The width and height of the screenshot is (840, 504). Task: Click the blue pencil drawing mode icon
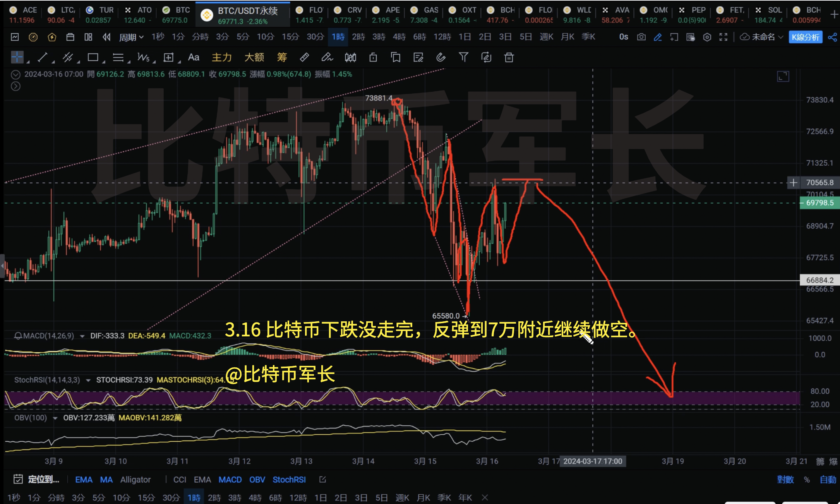pyautogui.click(x=658, y=37)
